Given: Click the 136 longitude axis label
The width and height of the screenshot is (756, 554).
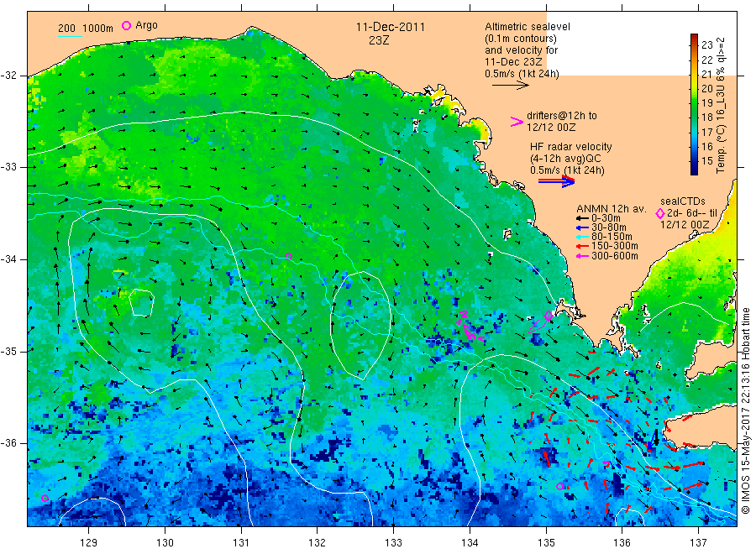Looking at the screenshot, I should pos(622,543).
